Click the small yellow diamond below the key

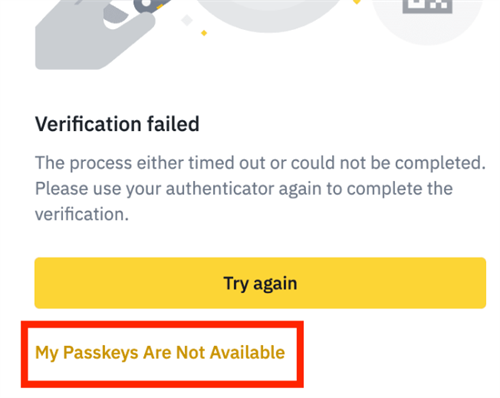204,33
